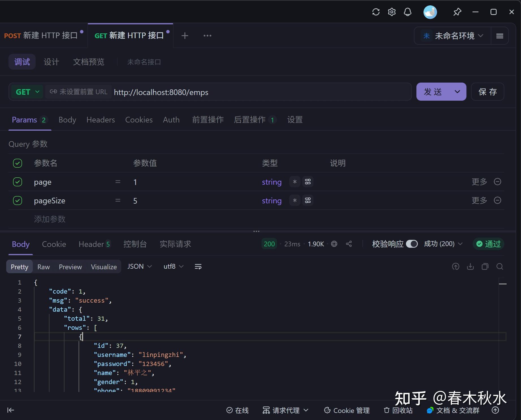Image resolution: width=521 pixels, height=420 pixels.
Task: Click the 发送 send button
Action: pyautogui.click(x=433, y=92)
